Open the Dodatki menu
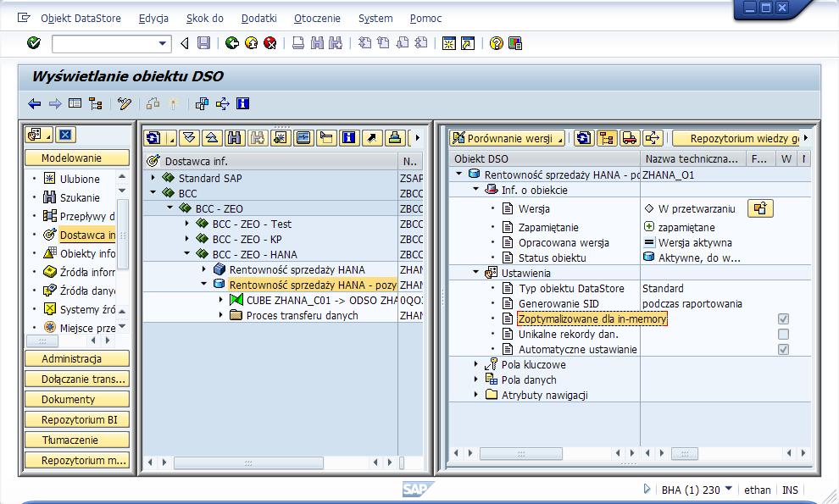The width and height of the screenshot is (839, 504). click(x=259, y=18)
